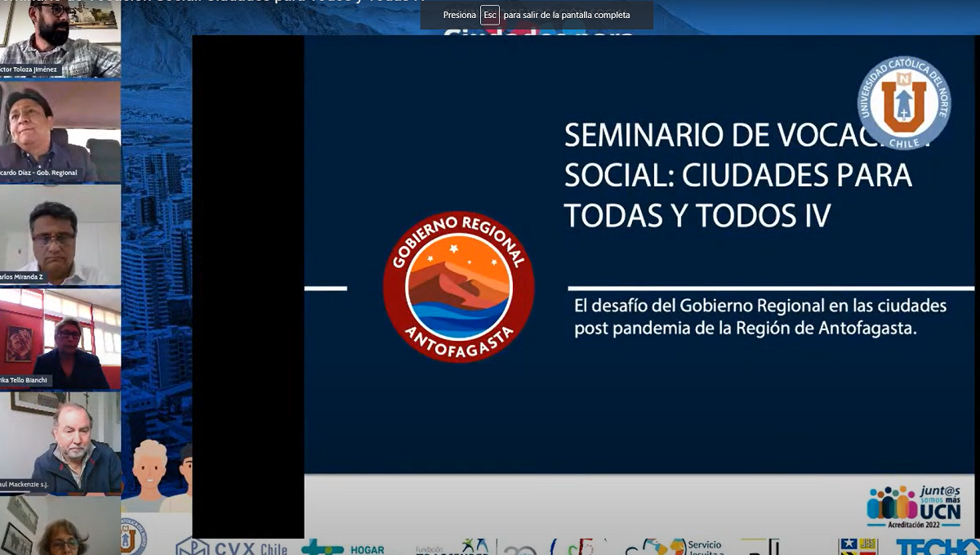Click the Servicio Jesuita logo

point(676,547)
